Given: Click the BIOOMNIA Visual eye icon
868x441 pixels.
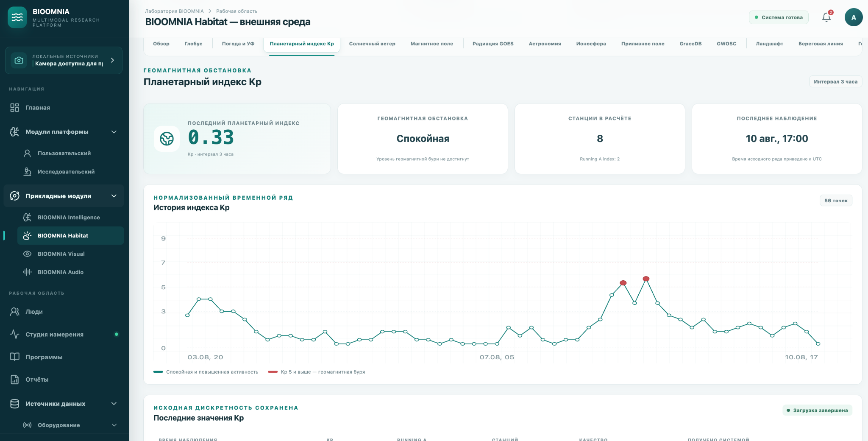Looking at the screenshot, I should coord(27,254).
